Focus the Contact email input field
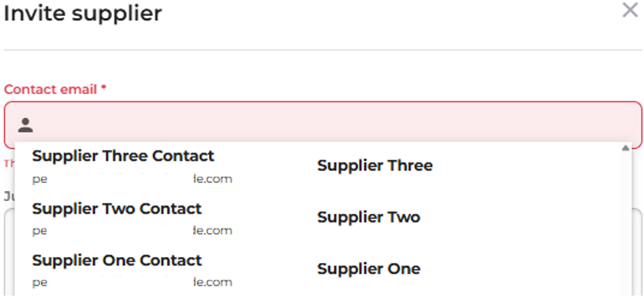Screen dimensions: 644x299 click(333, 125)
